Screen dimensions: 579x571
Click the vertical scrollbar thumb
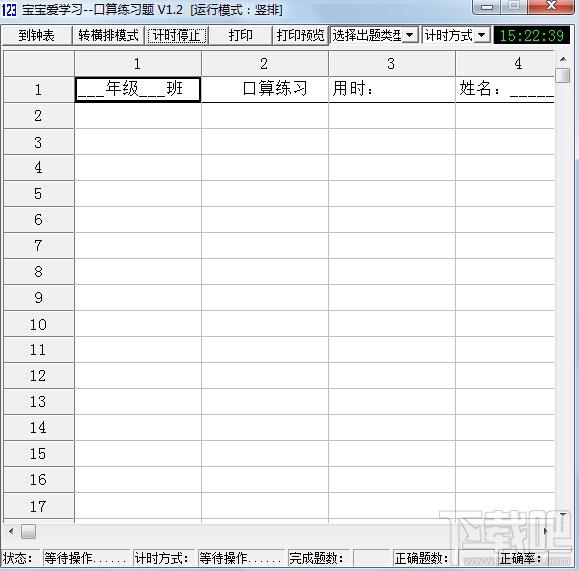563,75
